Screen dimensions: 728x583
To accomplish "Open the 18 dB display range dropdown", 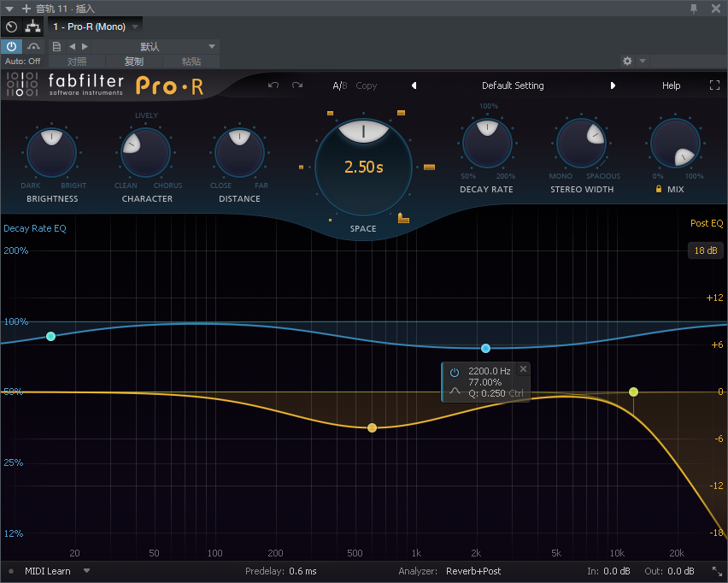I will click(x=706, y=250).
